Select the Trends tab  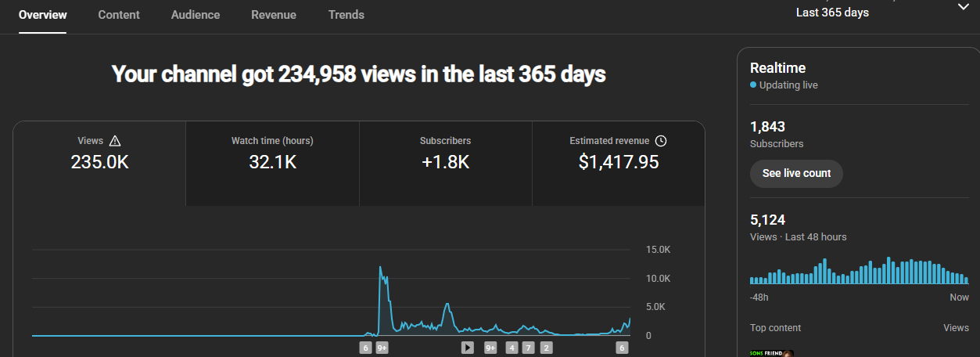[x=346, y=15]
